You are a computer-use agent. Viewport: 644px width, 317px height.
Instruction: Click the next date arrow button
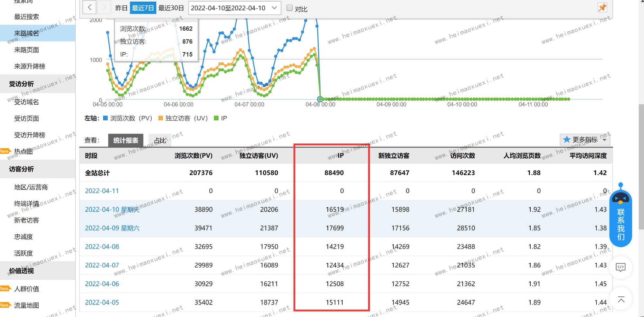pyautogui.click(x=104, y=7)
